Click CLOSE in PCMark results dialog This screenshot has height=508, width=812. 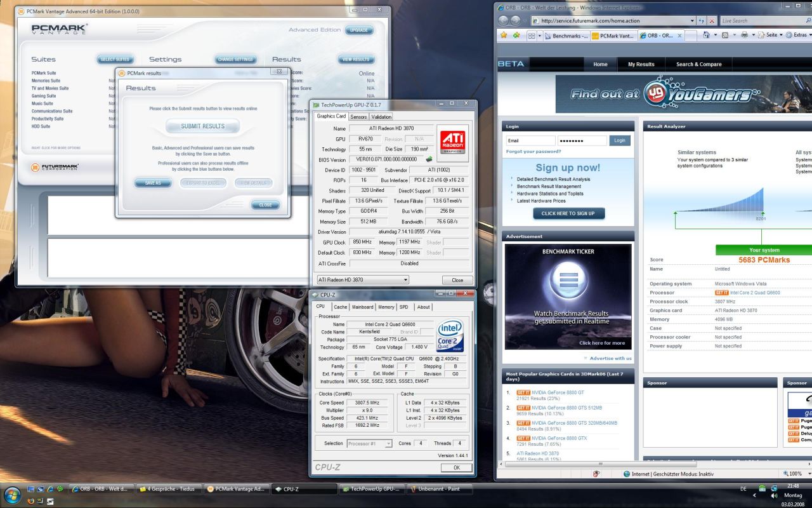point(265,205)
